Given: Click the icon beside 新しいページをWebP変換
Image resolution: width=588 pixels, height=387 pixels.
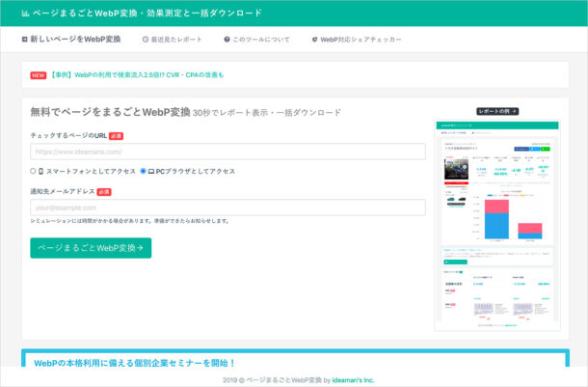Looking at the screenshot, I should pyautogui.click(x=24, y=40).
